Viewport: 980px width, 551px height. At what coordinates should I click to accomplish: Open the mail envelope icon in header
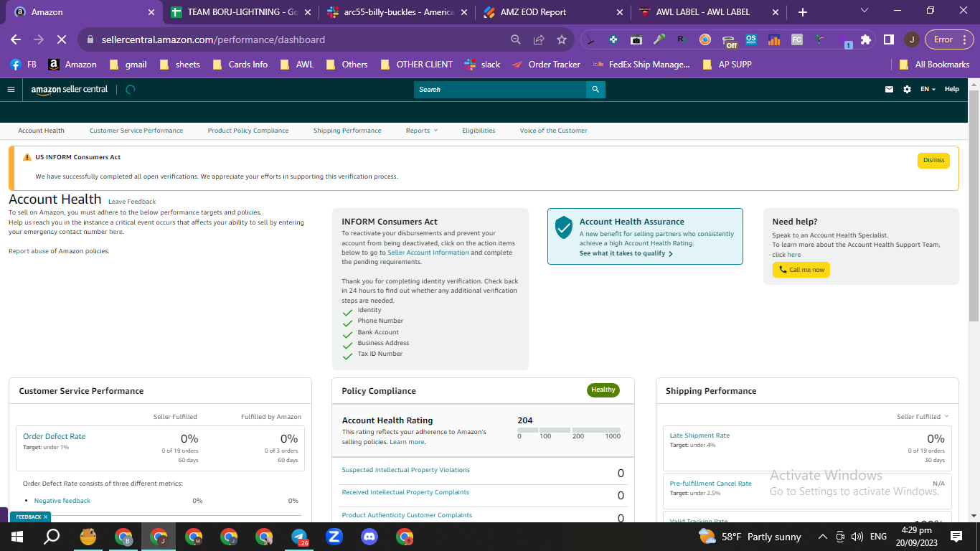(x=890, y=90)
